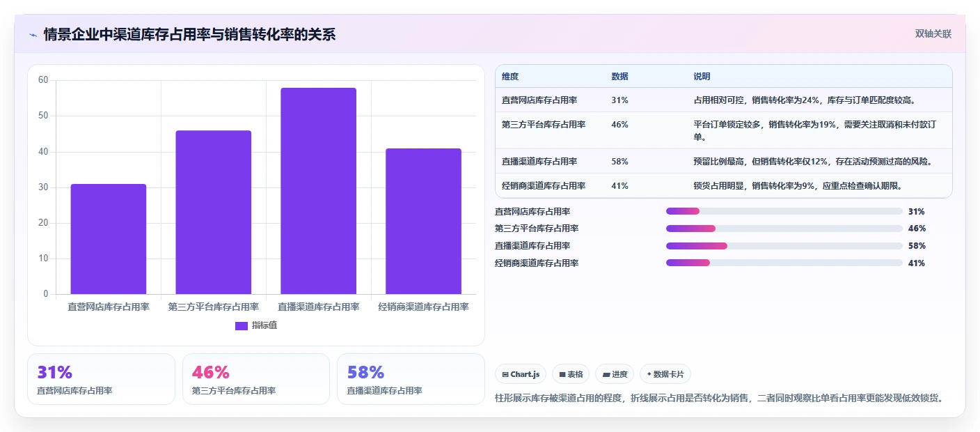The width and height of the screenshot is (980, 432).
Task: Click the 58% label beside the progress bar
Action: 917,246
